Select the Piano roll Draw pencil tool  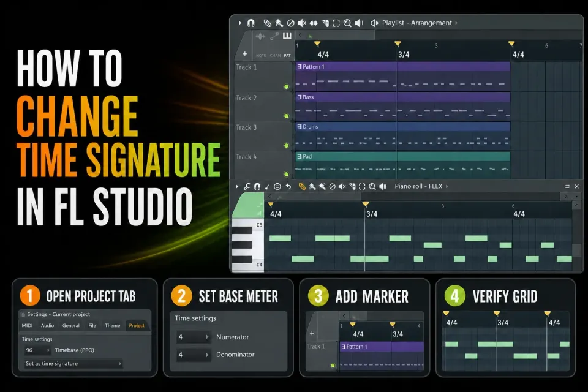[x=302, y=186]
